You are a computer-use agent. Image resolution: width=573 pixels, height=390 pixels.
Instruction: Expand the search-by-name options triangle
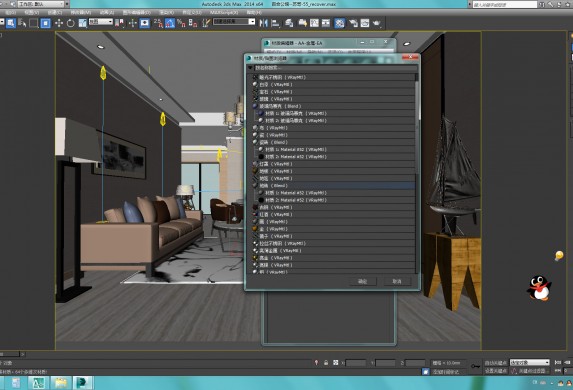(250, 68)
